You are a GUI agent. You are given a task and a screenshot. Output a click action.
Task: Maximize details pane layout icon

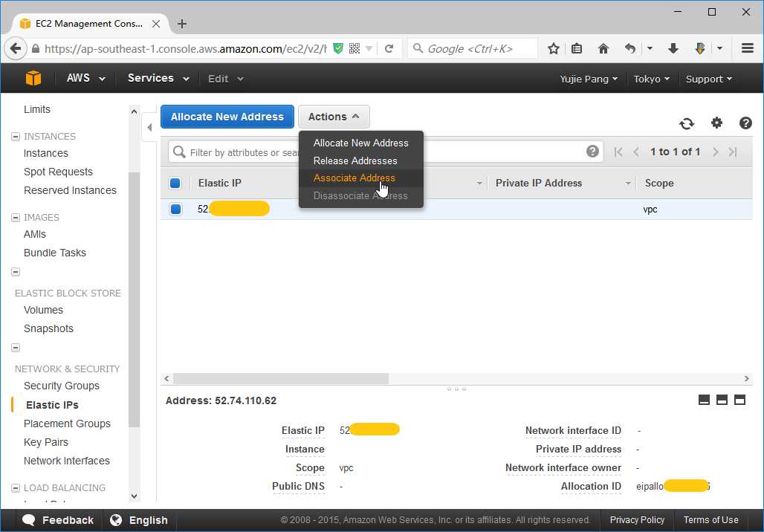coord(739,400)
